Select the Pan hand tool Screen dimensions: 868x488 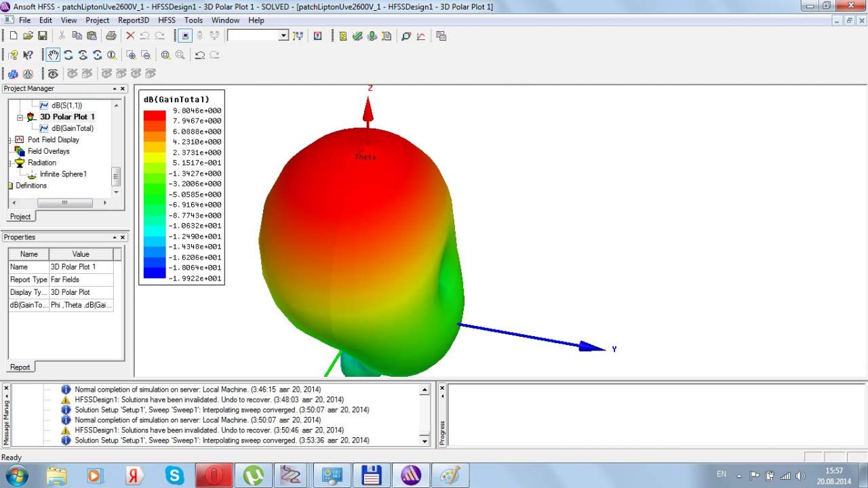pos(53,55)
